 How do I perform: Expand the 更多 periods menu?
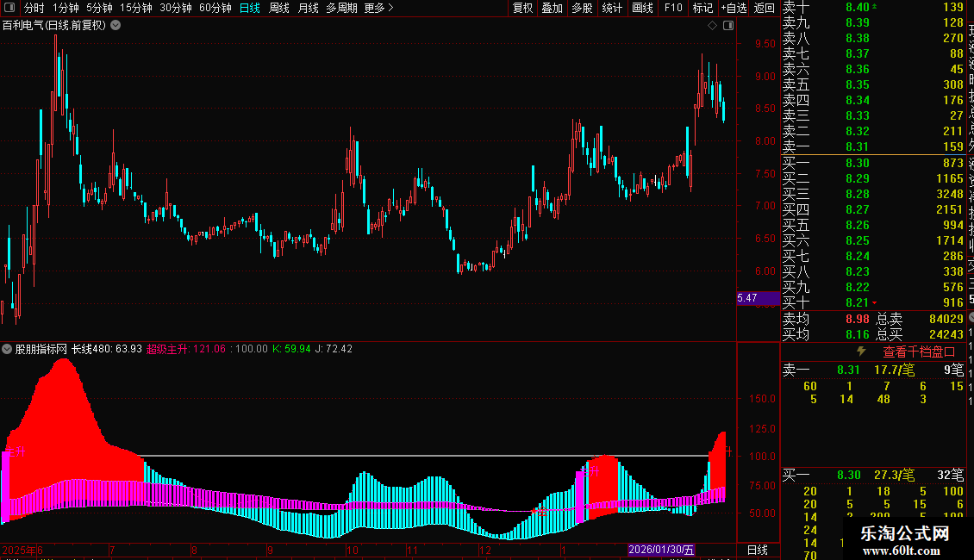[x=378, y=8]
